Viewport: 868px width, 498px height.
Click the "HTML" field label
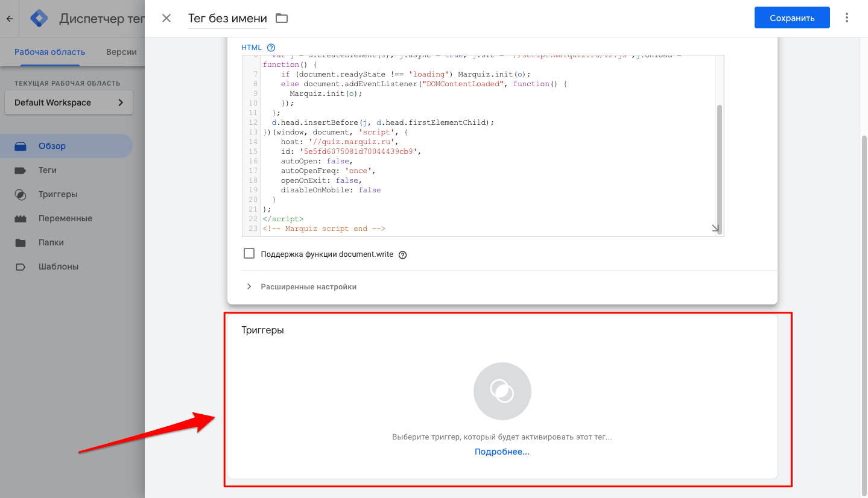tap(252, 48)
